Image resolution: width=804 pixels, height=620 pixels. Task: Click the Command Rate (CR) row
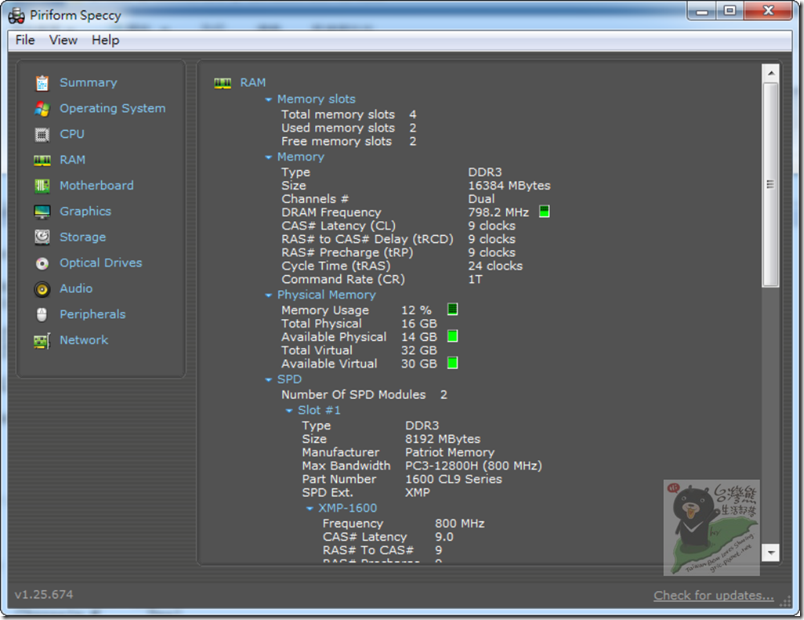click(382, 279)
